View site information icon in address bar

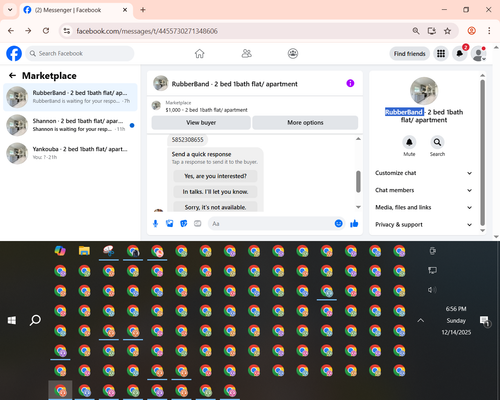(67, 31)
